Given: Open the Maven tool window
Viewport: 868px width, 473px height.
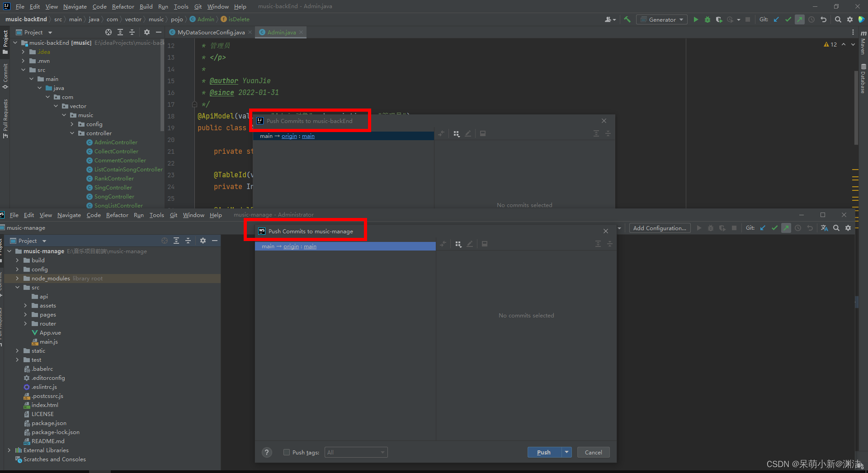Looking at the screenshot, I should 863,43.
